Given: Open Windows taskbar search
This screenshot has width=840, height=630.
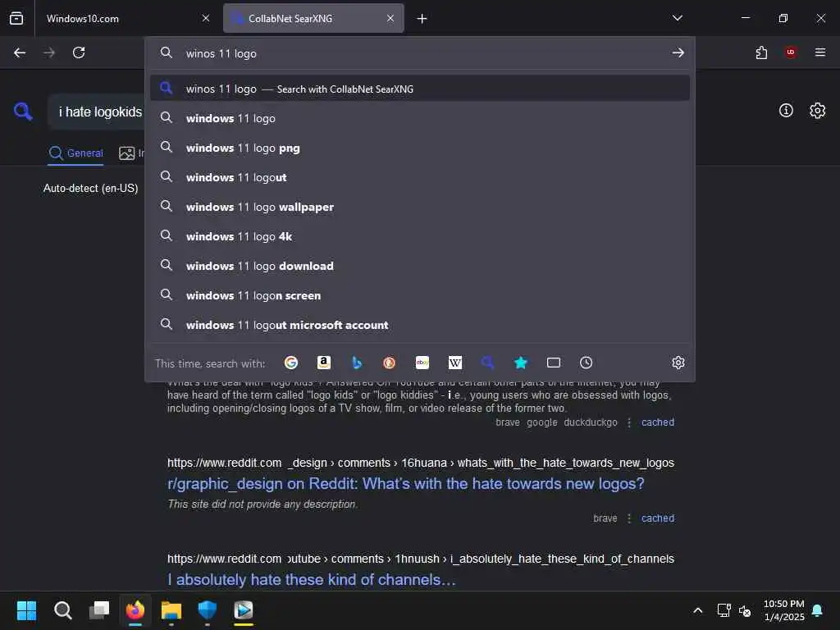Looking at the screenshot, I should coord(62,610).
